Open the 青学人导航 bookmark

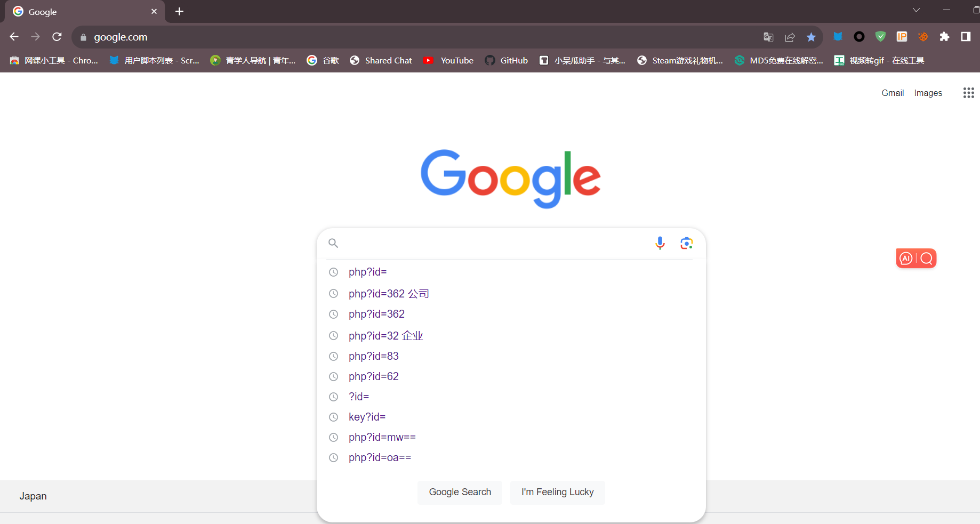point(253,60)
